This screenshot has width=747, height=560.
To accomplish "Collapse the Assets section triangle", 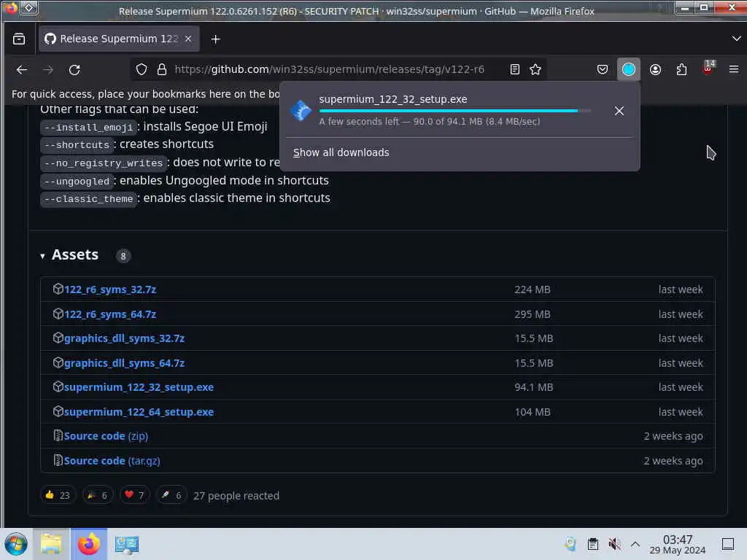I will tap(42, 256).
